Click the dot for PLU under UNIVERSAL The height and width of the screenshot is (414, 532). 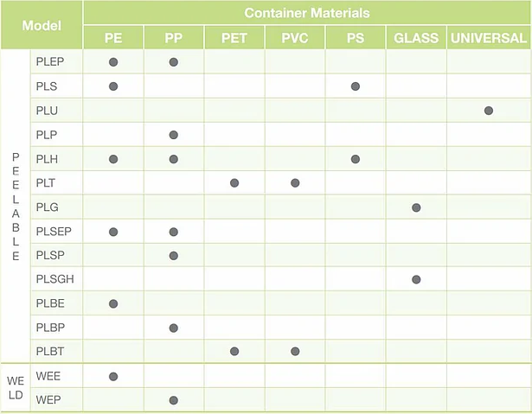pyautogui.click(x=489, y=111)
